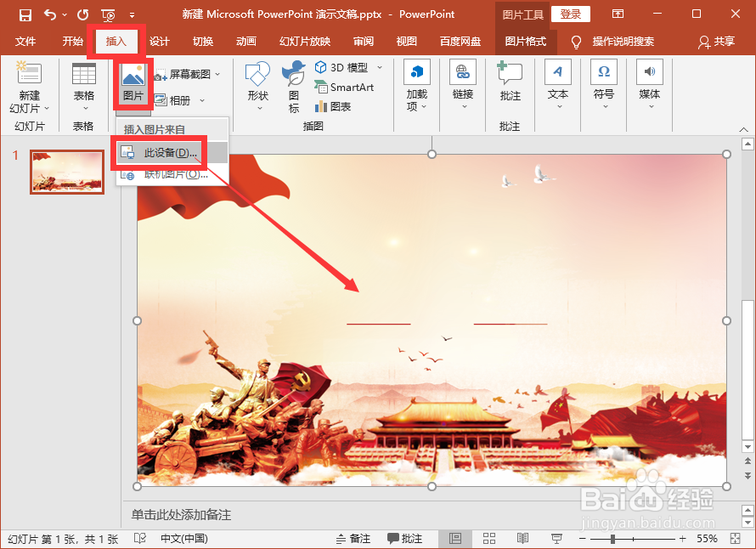Click the 登录 sign-in button

570,14
